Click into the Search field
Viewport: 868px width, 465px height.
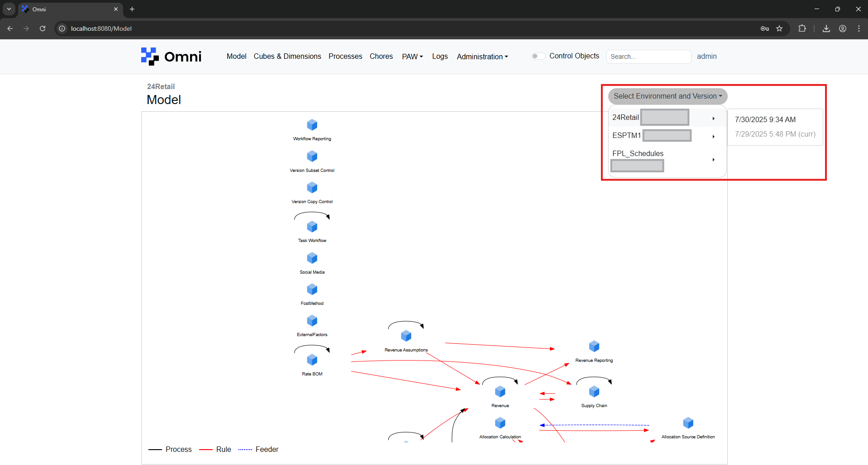(x=649, y=57)
